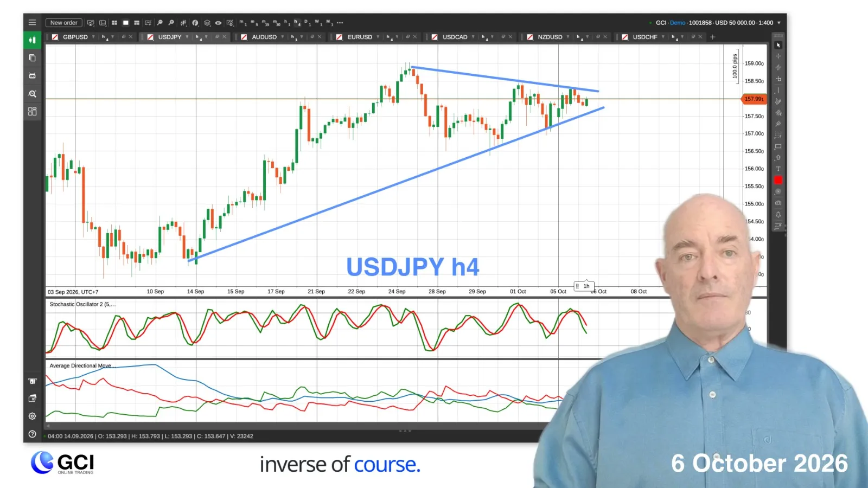The image size is (868, 488).
Task: Expand the GBPUSD tab timeframe dropdown
Action: point(113,37)
